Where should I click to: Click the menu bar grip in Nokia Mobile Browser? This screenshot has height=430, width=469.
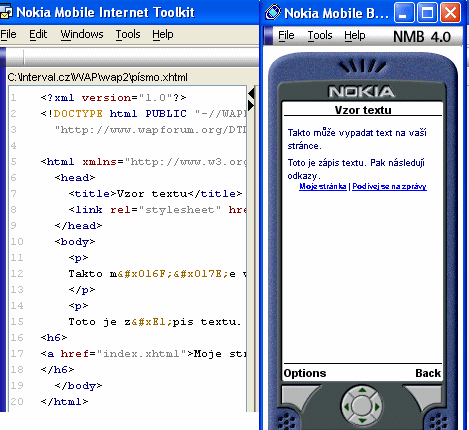(x=268, y=35)
